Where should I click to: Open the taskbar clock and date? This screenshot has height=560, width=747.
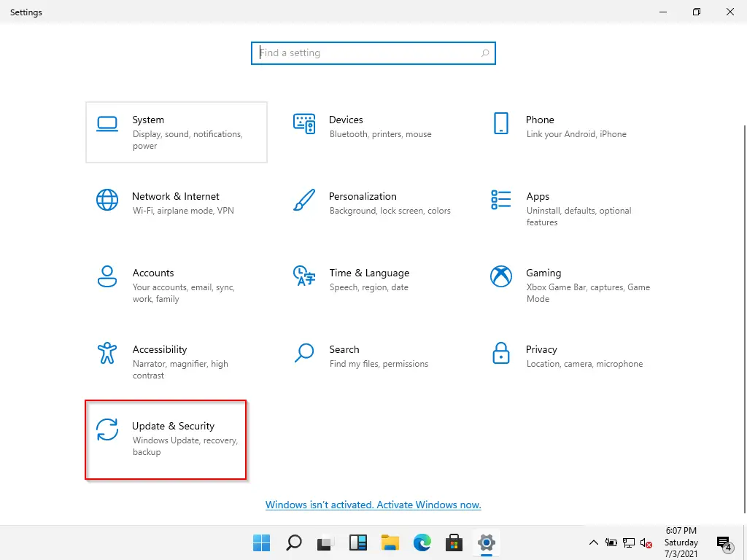coord(681,542)
